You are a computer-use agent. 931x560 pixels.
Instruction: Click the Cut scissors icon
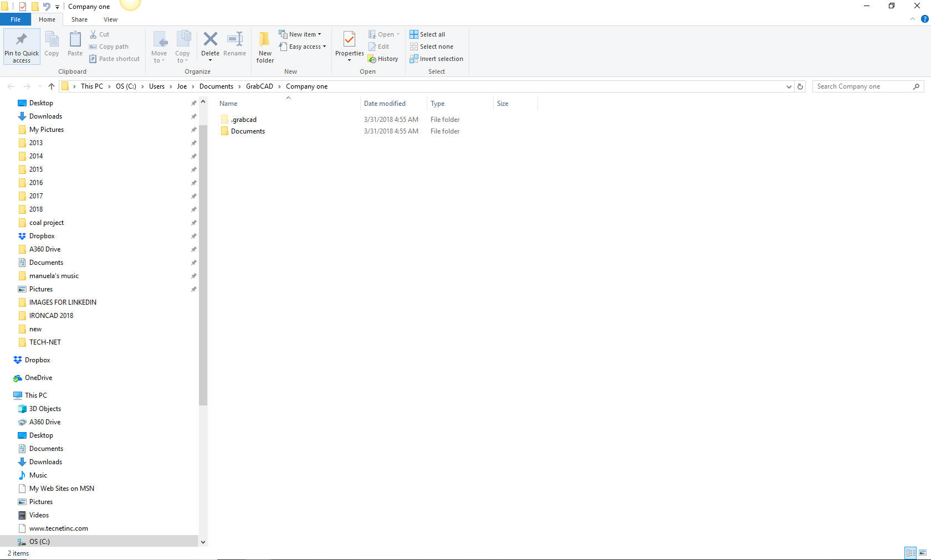(93, 34)
